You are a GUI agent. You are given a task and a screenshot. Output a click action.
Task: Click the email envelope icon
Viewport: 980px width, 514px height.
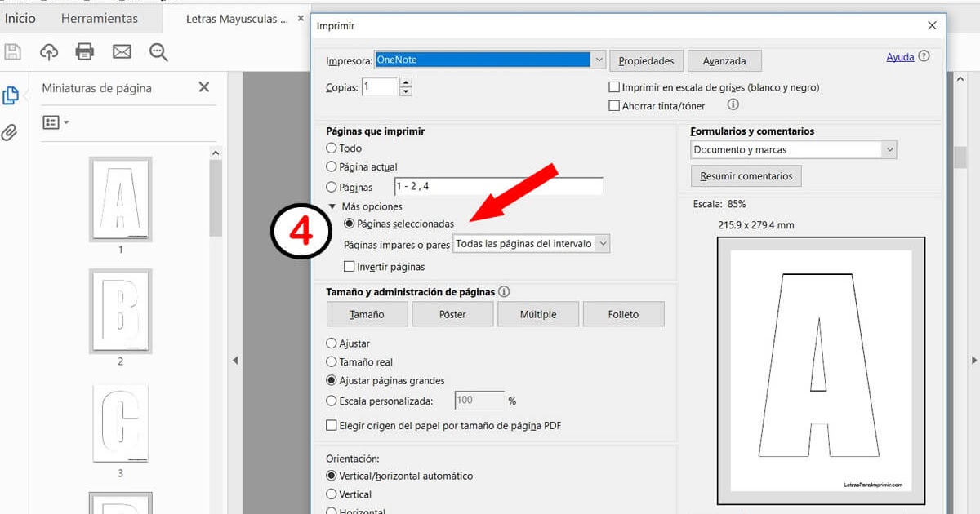tap(122, 52)
